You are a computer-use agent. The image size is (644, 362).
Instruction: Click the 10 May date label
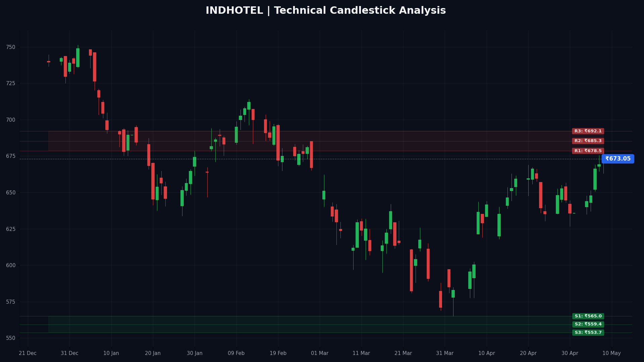pos(612,353)
